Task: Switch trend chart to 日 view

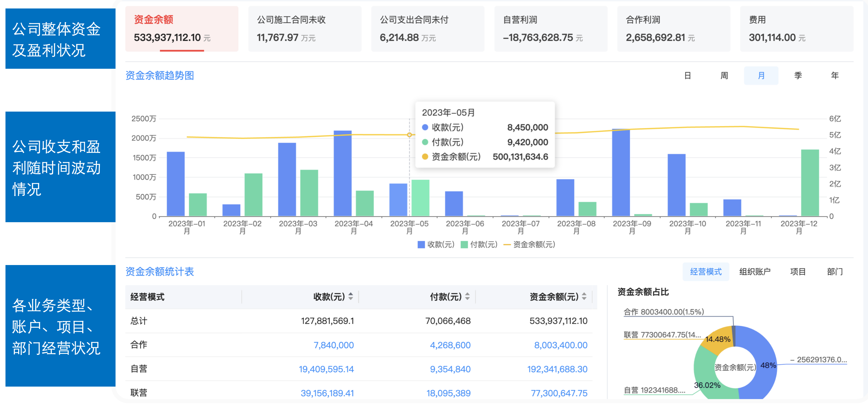Action: [x=688, y=75]
